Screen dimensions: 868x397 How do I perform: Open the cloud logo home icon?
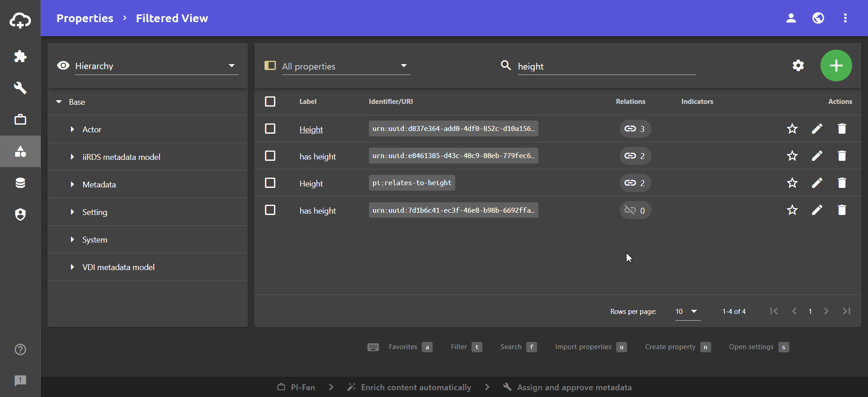click(20, 20)
